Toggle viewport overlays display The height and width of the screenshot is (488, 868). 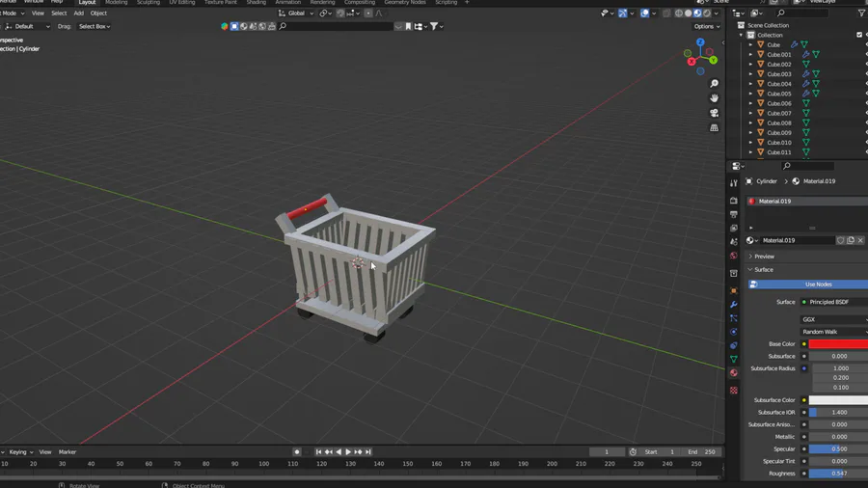point(645,14)
